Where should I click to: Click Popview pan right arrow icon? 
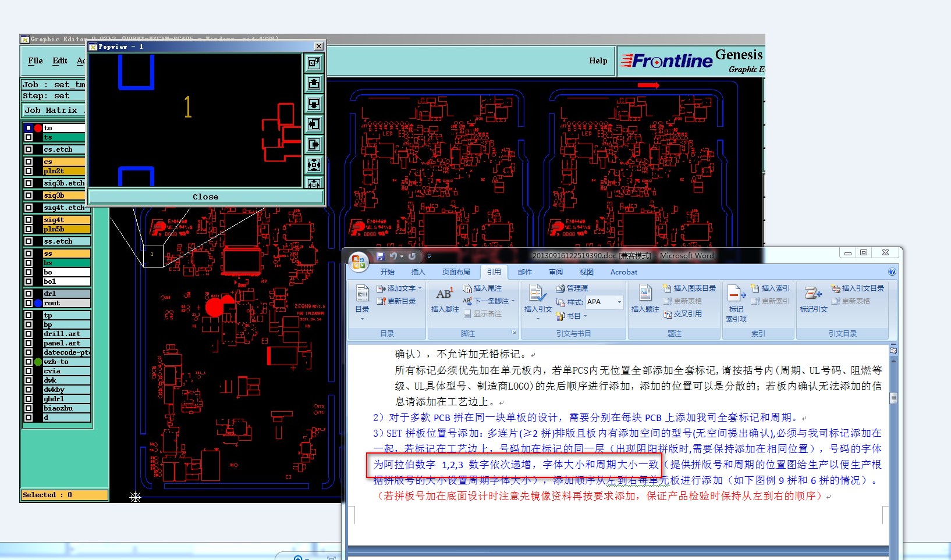(314, 144)
